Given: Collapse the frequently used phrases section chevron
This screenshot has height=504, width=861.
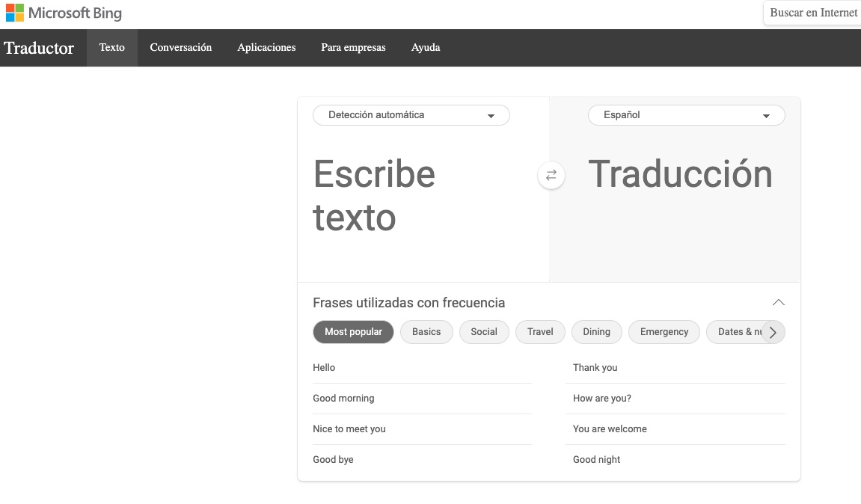Looking at the screenshot, I should (x=778, y=302).
